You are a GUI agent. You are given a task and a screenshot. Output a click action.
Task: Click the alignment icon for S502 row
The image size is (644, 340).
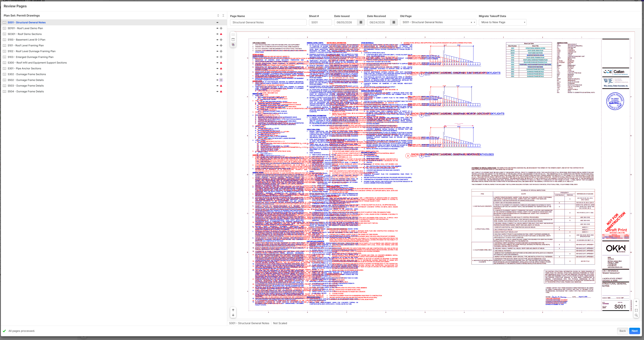coord(221,80)
